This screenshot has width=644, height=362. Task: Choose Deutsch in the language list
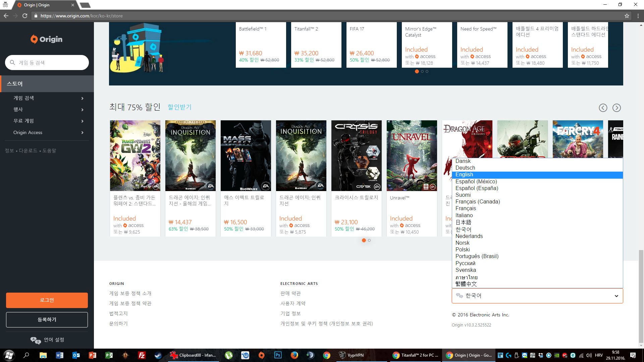[537, 168]
